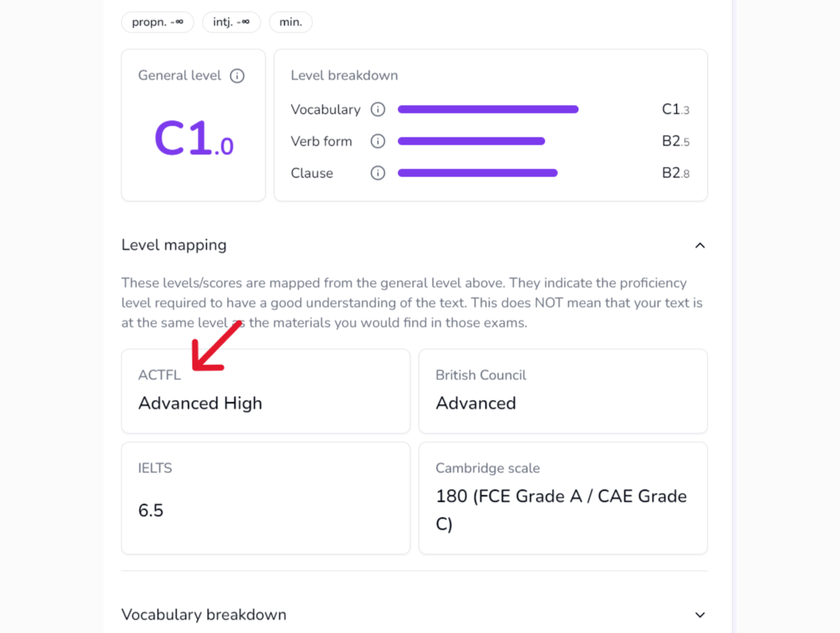
Task: Enable the 'min.' filter pill
Action: tap(290, 22)
